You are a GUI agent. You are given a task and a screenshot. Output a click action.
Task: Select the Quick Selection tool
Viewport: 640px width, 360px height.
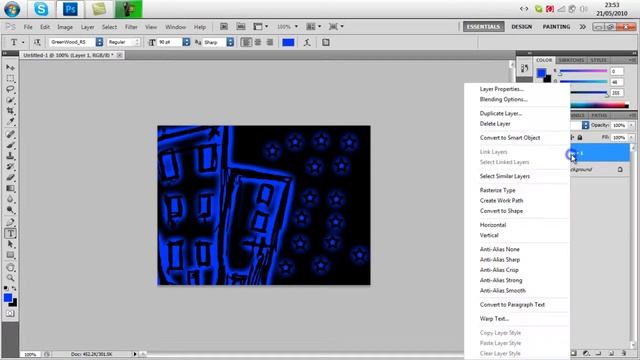[10, 100]
